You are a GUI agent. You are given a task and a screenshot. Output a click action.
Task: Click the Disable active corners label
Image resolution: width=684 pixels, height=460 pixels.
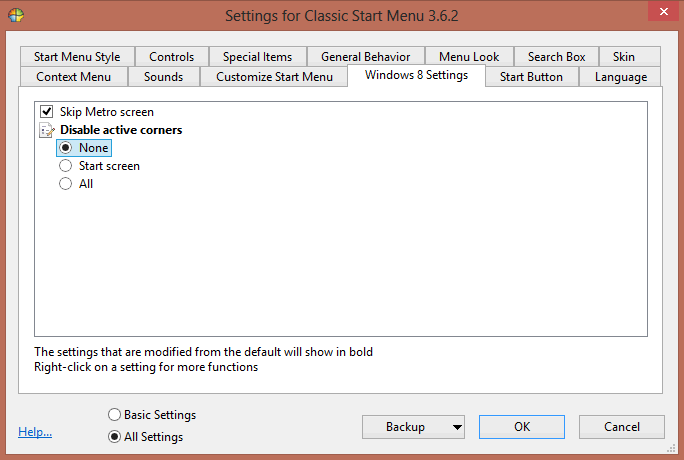pyautogui.click(x=121, y=130)
